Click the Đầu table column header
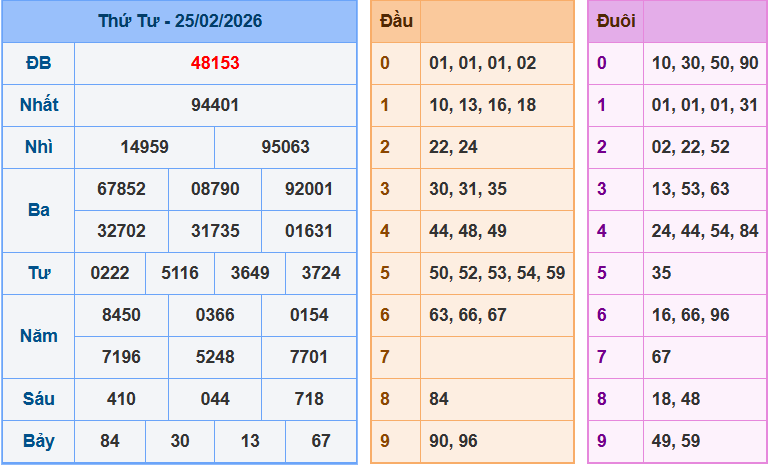Screen dimensions: 768x465 click(x=396, y=21)
